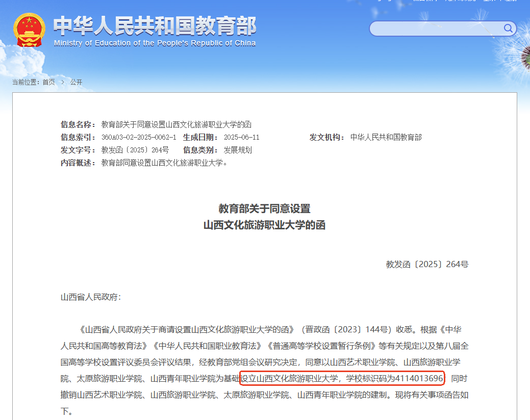Click inside the search input box
Image resolution: width=530 pixels, height=420 pixels.
[x=434, y=29]
